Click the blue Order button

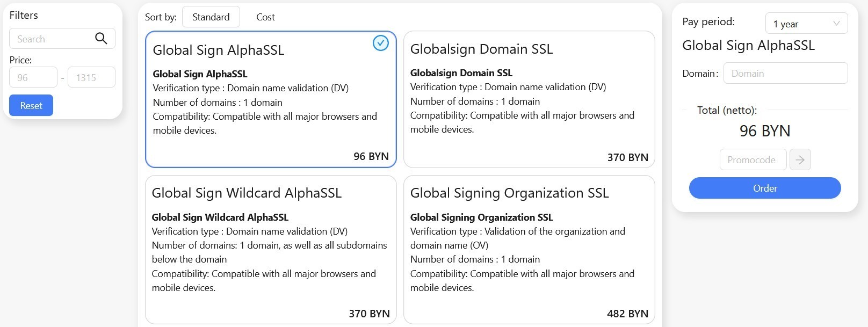coord(765,188)
